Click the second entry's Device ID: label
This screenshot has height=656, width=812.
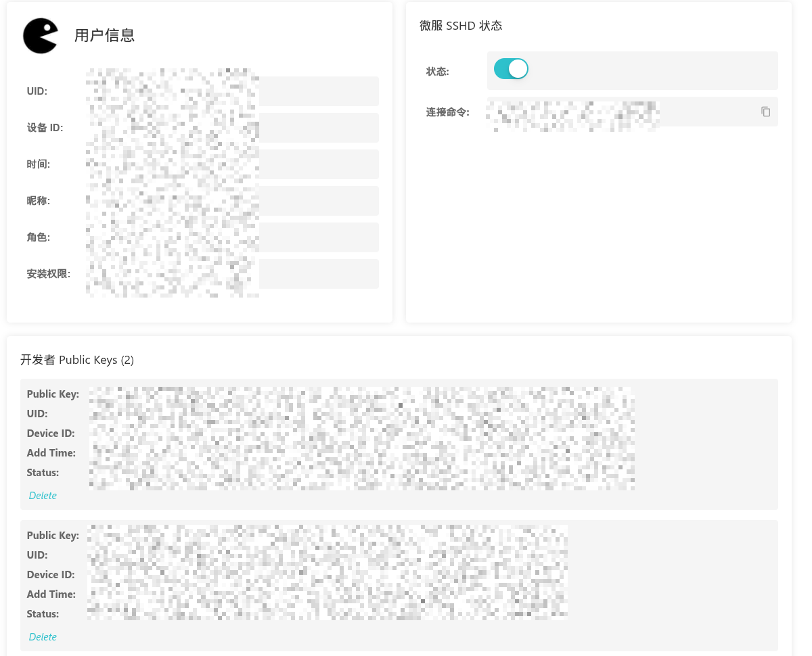pos(51,574)
